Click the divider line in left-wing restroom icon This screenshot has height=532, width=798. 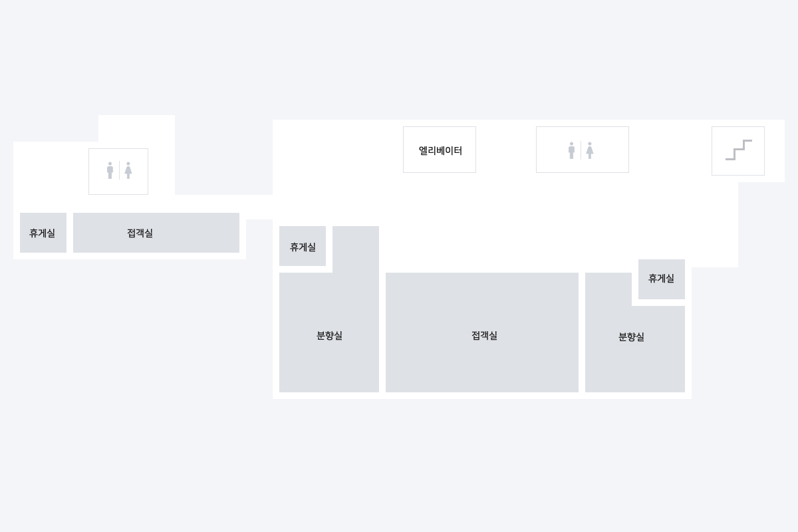coord(119,171)
